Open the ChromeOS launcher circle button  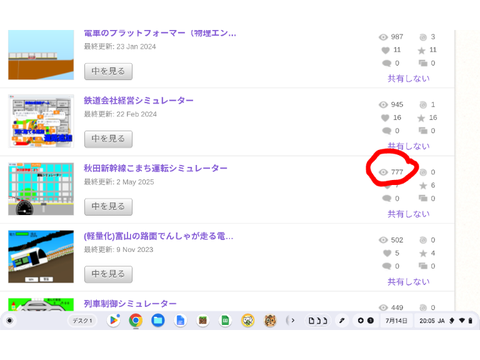pos(10,321)
